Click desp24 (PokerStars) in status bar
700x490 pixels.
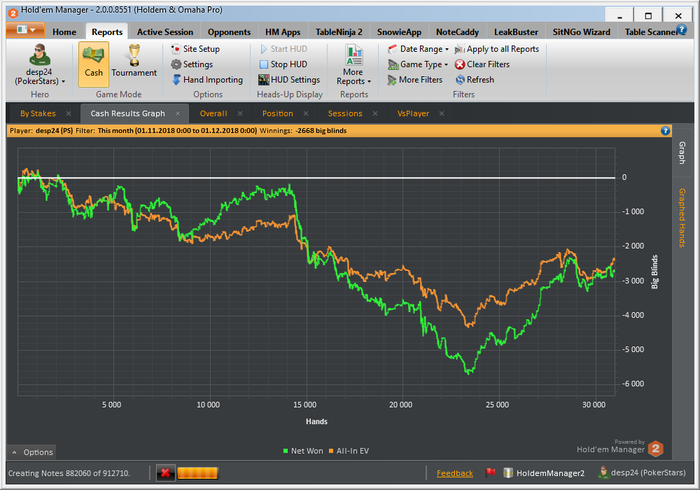click(x=642, y=473)
